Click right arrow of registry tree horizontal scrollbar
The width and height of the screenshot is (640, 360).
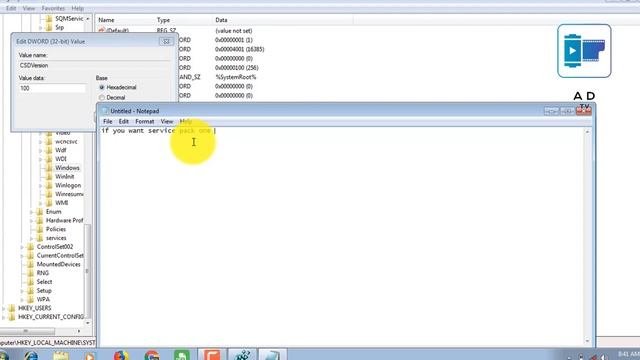coord(79,331)
